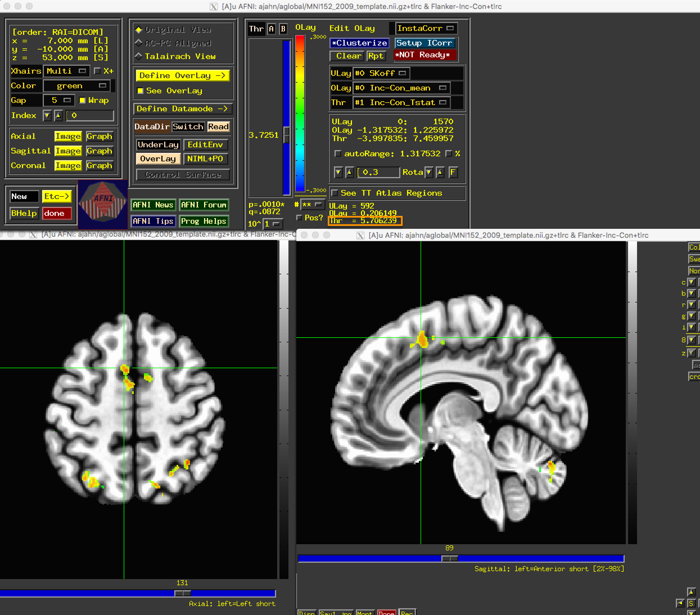Screen dimensions: 700x615
Task: Open the Etc-> menu
Action: (x=57, y=196)
